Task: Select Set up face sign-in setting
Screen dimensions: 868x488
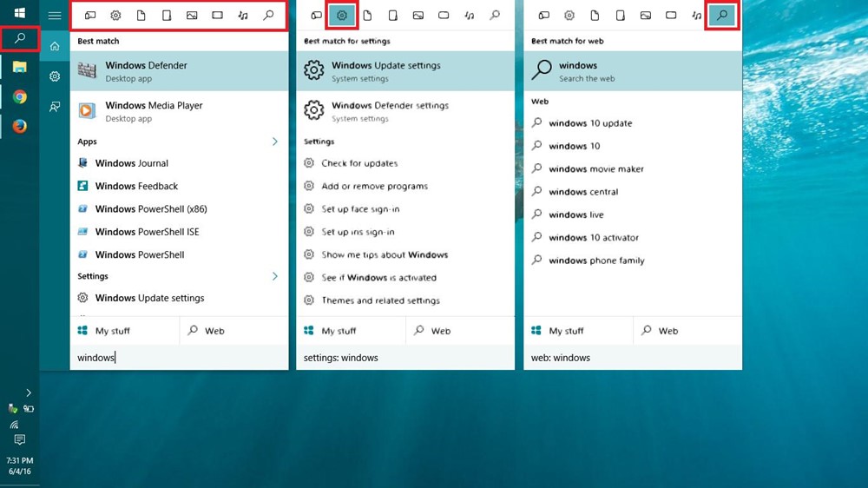Action: point(405,208)
